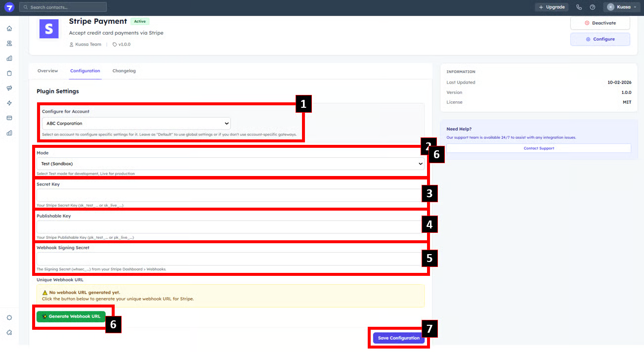Click the Contact Support button
This screenshot has height=352, width=644.
click(x=539, y=148)
